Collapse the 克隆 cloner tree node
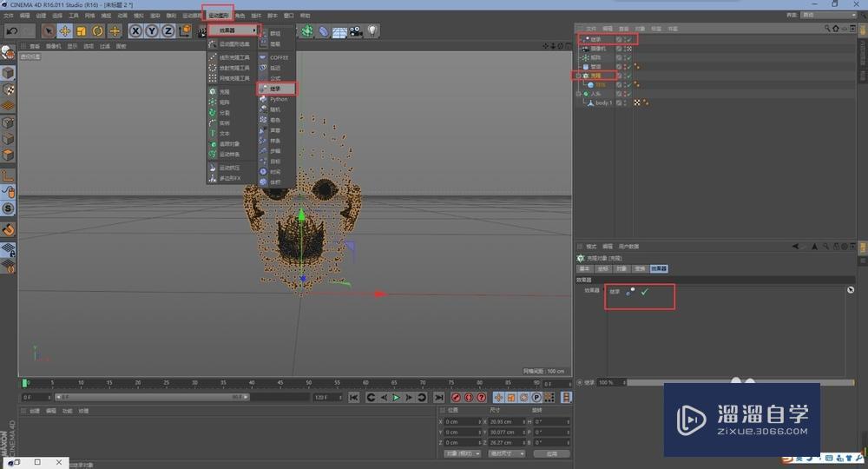Viewport: 868px width, 469px height. 578,76
